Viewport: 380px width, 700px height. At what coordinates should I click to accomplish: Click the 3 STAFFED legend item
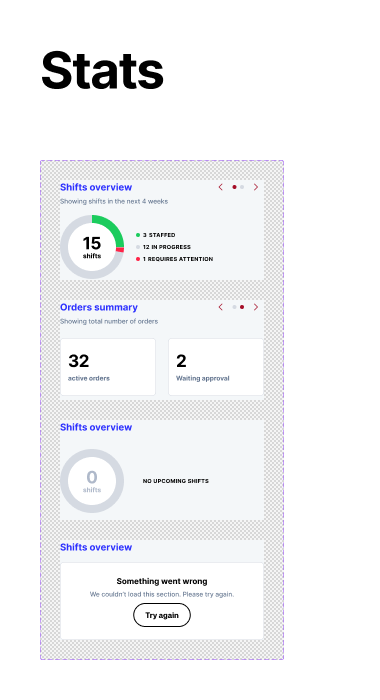tap(155, 235)
